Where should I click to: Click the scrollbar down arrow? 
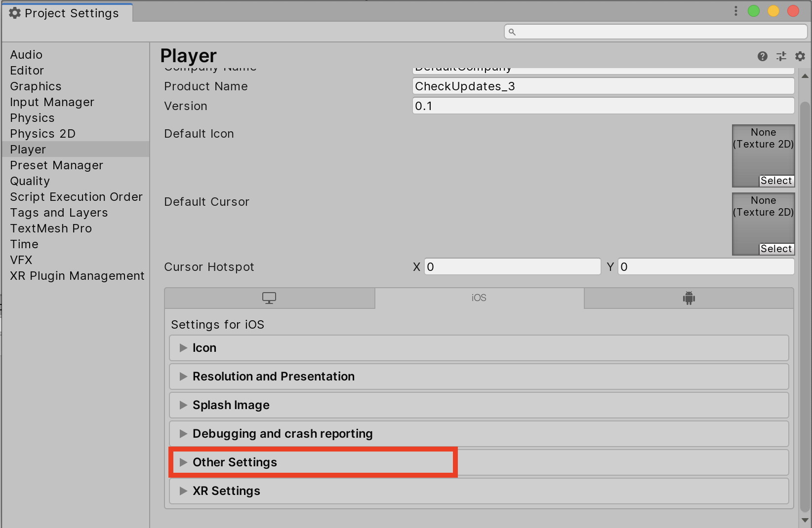point(805,520)
